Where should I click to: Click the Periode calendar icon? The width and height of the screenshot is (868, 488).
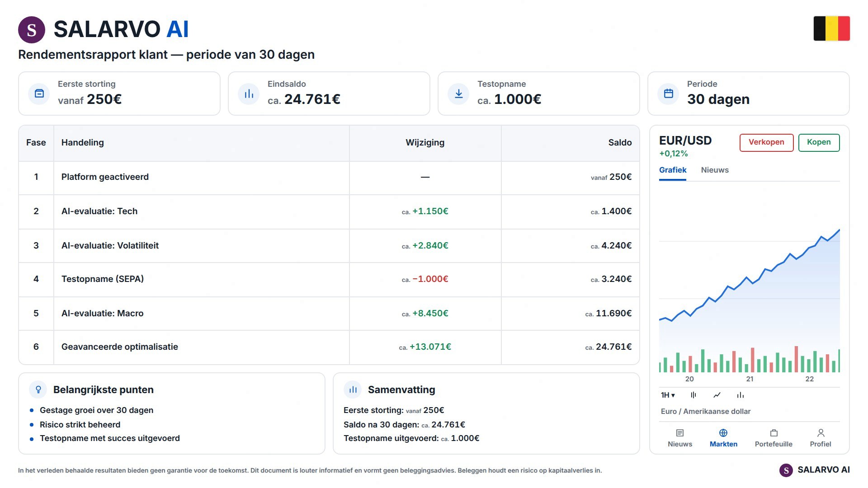pos(668,94)
